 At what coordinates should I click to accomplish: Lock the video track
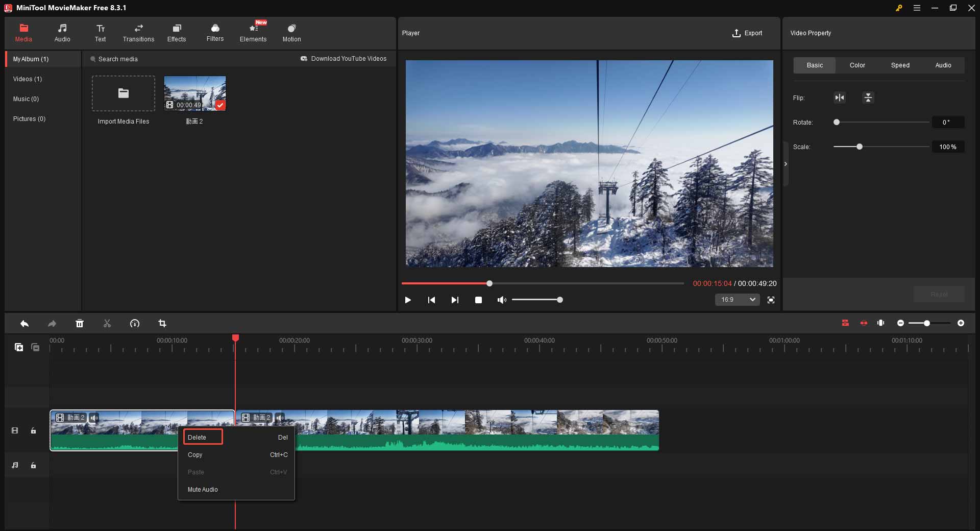(x=34, y=431)
